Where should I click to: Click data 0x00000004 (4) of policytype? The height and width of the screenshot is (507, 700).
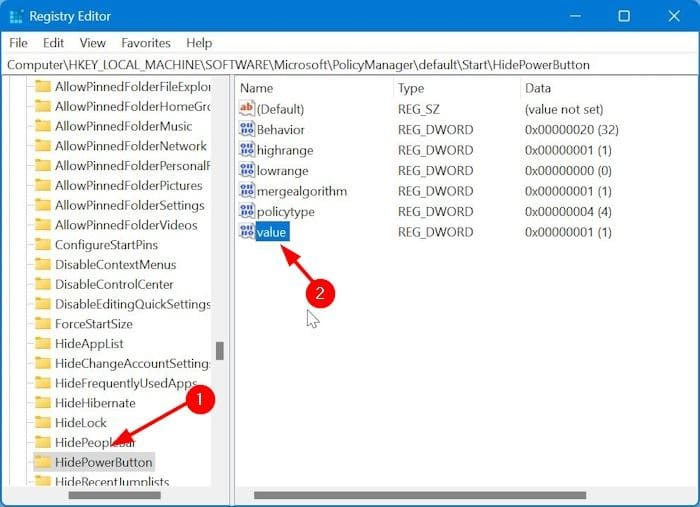(568, 212)
